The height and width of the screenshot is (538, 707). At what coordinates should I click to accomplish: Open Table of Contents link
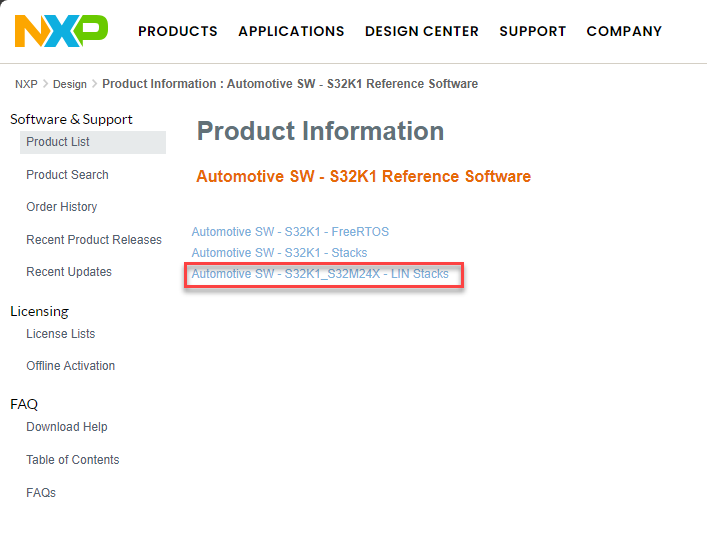coord(73,460)
